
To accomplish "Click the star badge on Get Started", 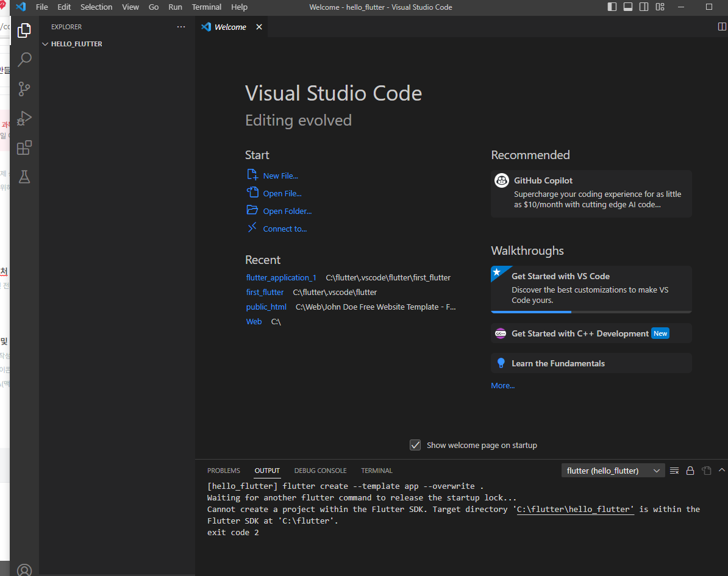I will [497, 272].
